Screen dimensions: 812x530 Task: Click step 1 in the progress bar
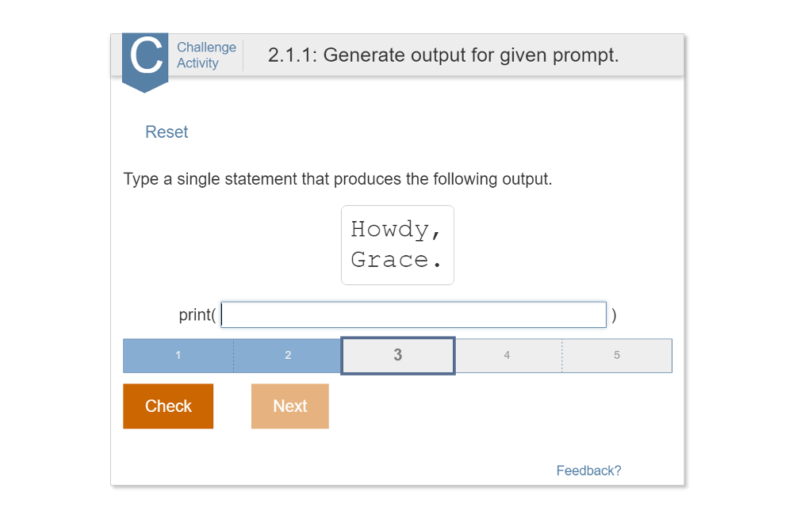(178, 355)
